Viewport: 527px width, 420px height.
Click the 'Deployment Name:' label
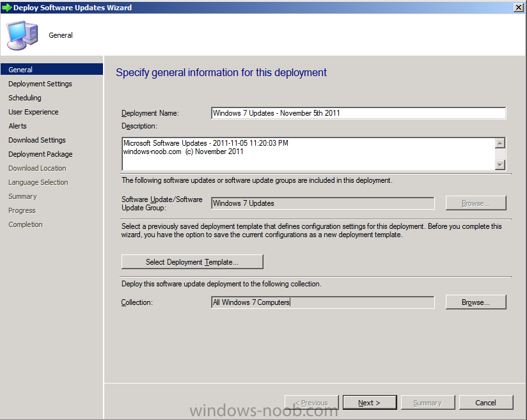point(150,113)
